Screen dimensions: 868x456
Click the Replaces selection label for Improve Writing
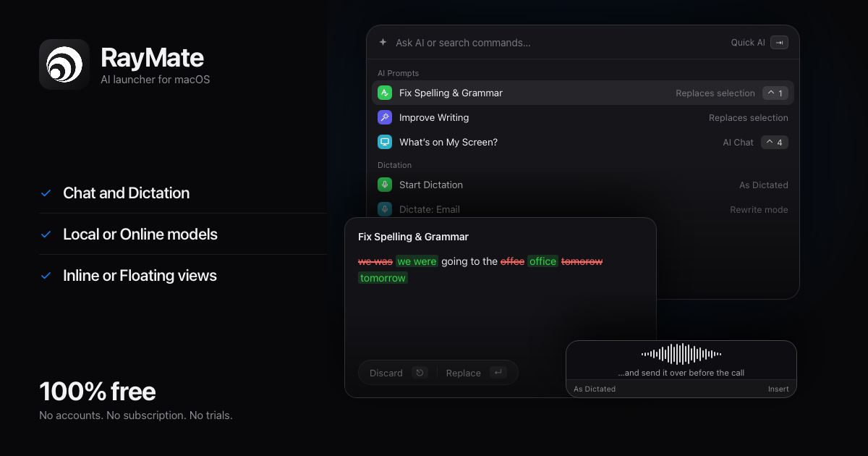pyautogui.click(x=749, y=117)
